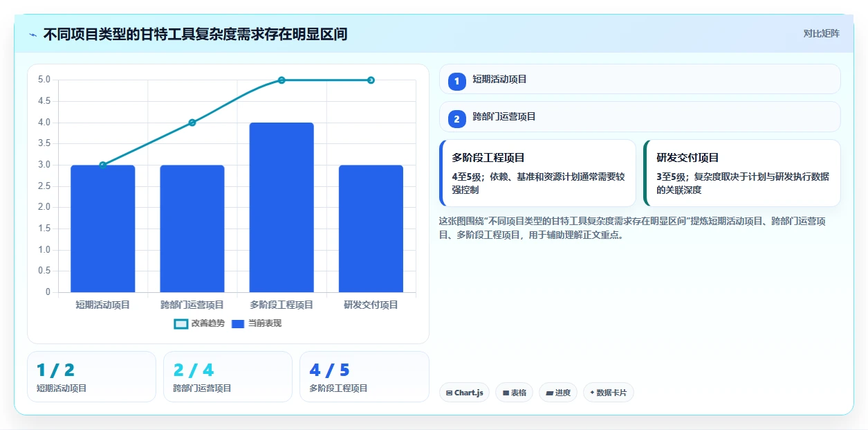Click the 进度 tag chip
The width and height of the screenshot is (868, 430).
pos(558,393)
